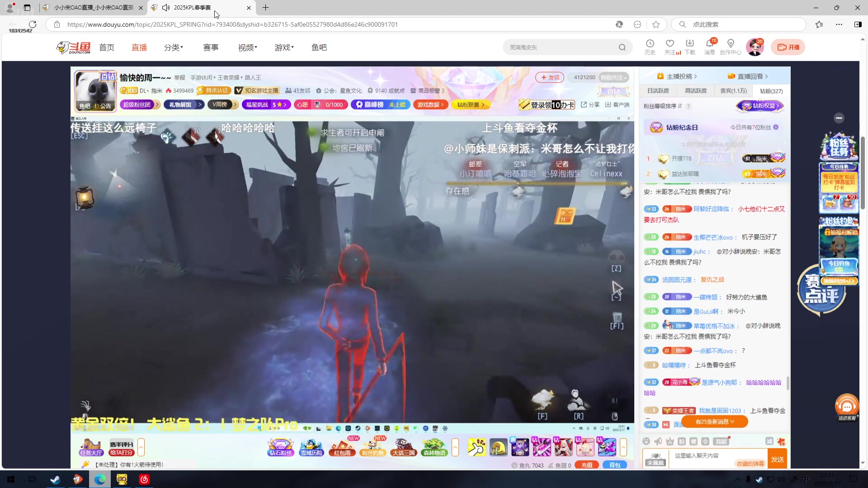
Task: Open emoji picker in chat toolbar
Action: [646, 441]
